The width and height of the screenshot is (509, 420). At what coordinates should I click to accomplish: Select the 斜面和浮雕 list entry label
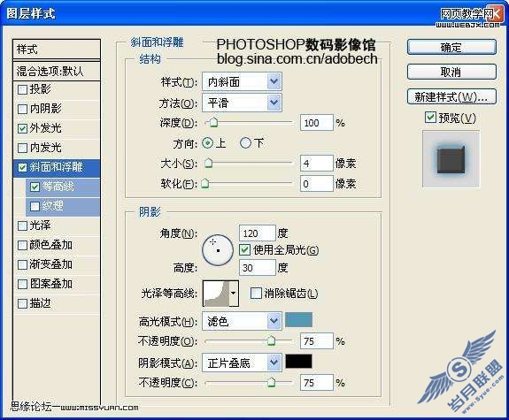[56, 167]
